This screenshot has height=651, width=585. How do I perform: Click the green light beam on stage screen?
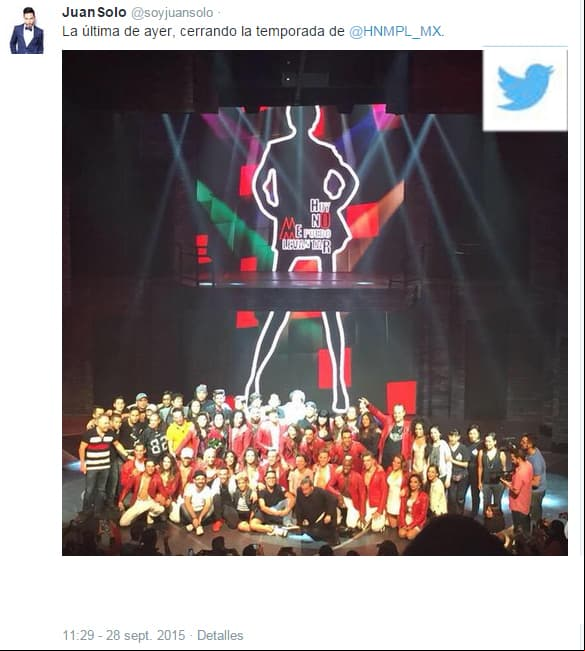pyautogui.click(x=233, y=224)
